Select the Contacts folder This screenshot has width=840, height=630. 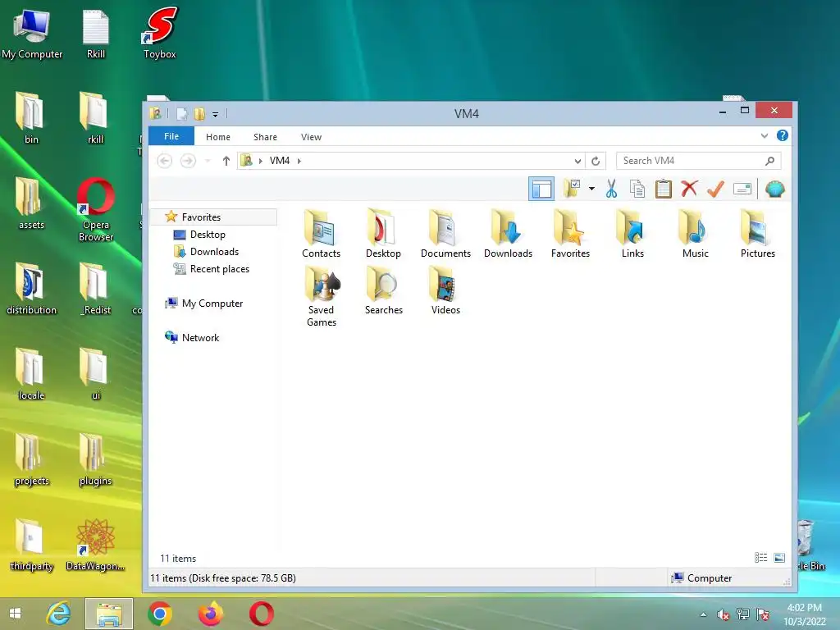(x=321, y=235)
